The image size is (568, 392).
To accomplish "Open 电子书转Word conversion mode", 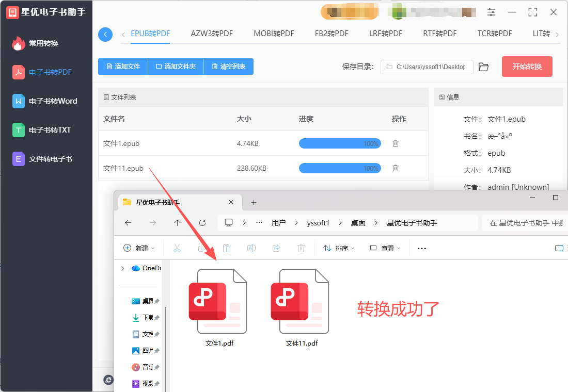I will (x=45, y=101).
